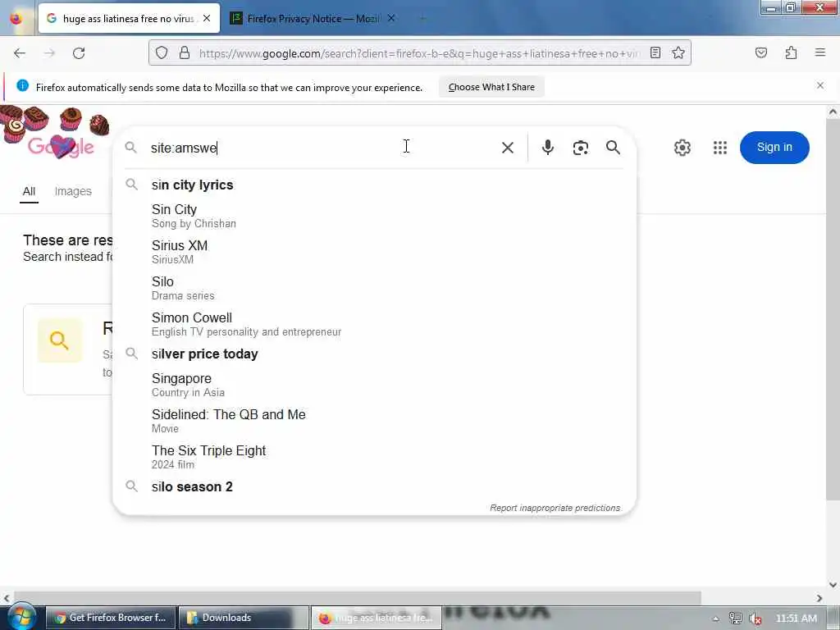Open Firefox extensions menu
The height and width of the screenshot is (630, 840).
[x=791, y=52]
